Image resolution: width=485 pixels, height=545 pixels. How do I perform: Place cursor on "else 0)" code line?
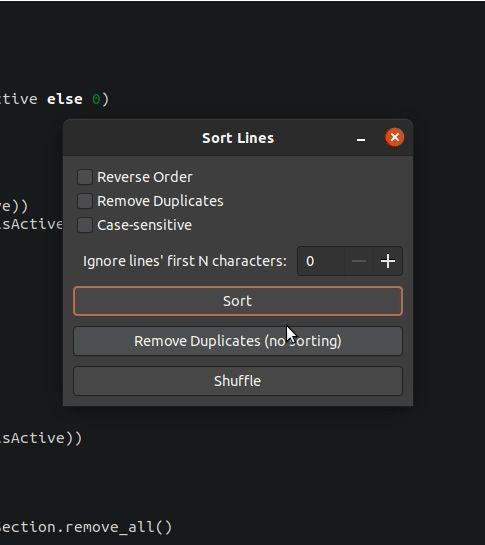tap(55, 99)
